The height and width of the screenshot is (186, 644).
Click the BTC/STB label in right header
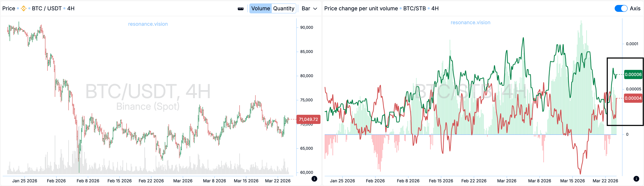pos(414,9)
